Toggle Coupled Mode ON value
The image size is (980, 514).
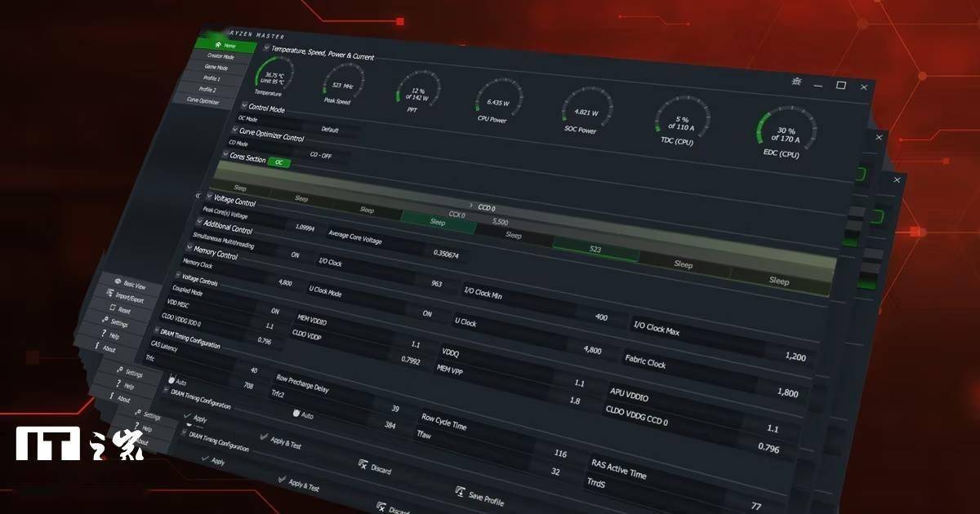(274, 311)
